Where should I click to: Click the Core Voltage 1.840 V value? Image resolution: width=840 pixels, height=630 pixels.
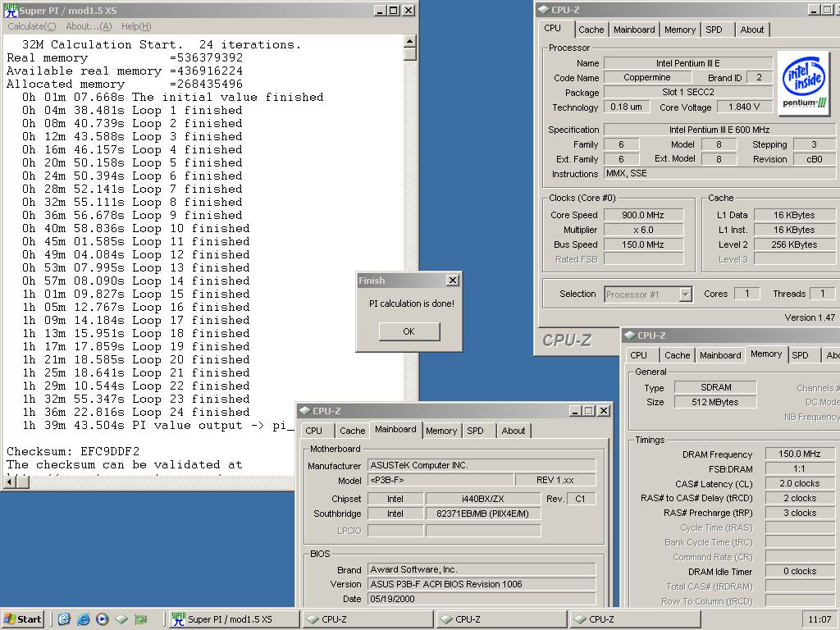[744, 107]
